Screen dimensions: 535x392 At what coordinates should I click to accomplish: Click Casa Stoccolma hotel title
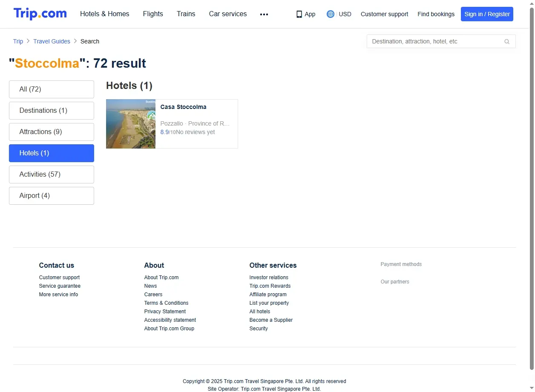click(183, 107)
